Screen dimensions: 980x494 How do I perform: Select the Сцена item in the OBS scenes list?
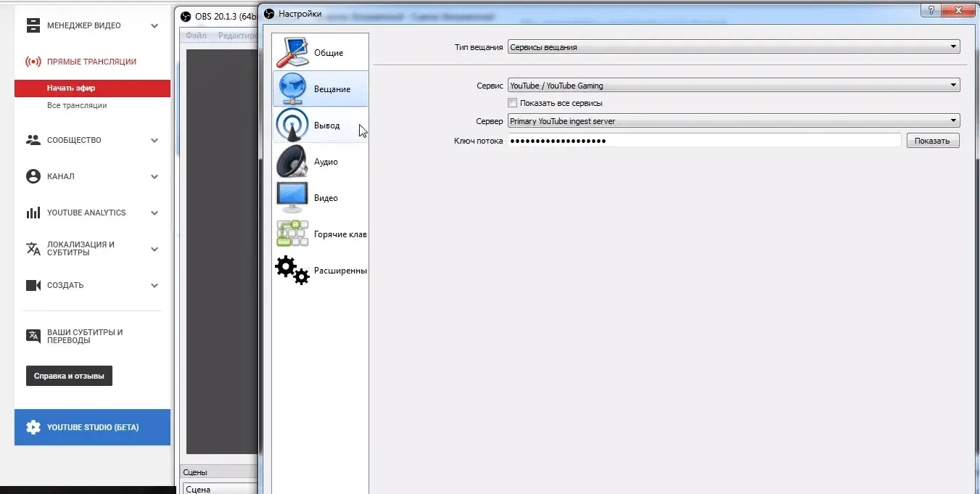(220, 489)
